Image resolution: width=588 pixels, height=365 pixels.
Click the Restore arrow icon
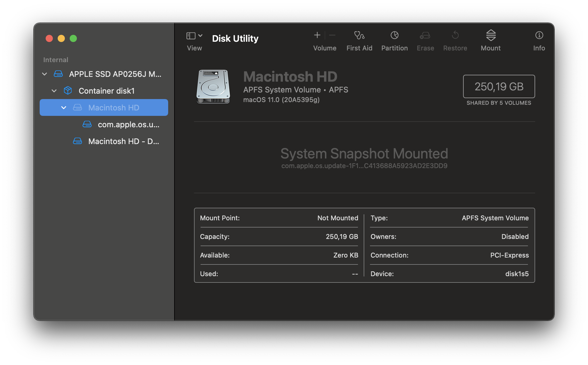(x=455, y=35)
